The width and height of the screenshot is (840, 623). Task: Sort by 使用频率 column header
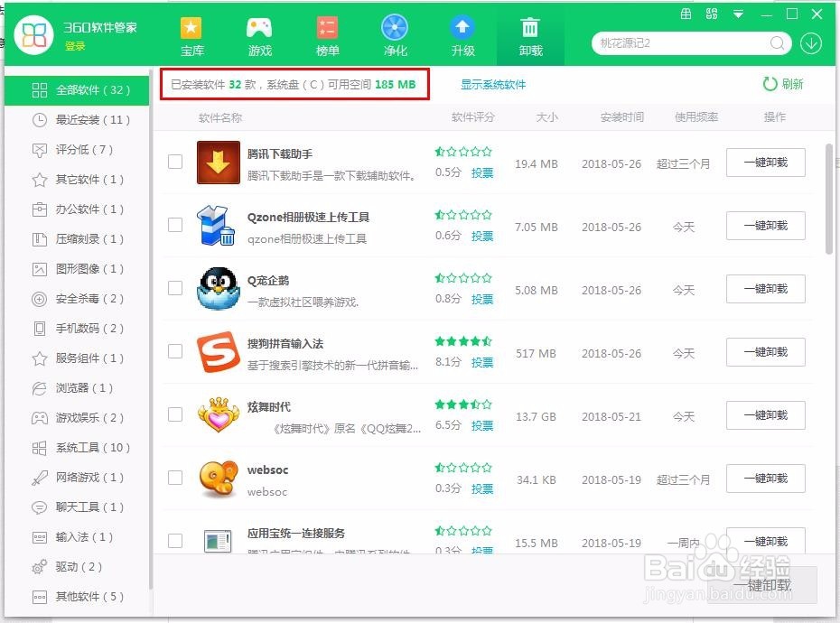tap(695, 117)
